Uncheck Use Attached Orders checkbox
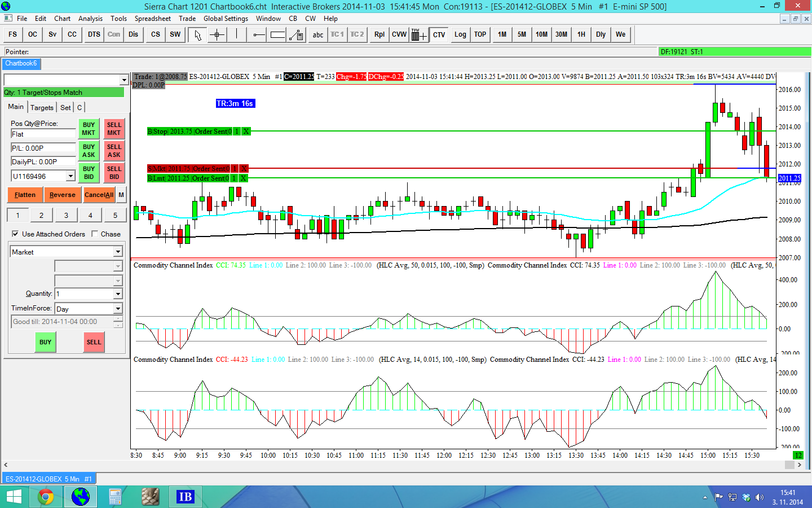Image resolution: width=812 pixels, height=508 pixels. point(15,234)
